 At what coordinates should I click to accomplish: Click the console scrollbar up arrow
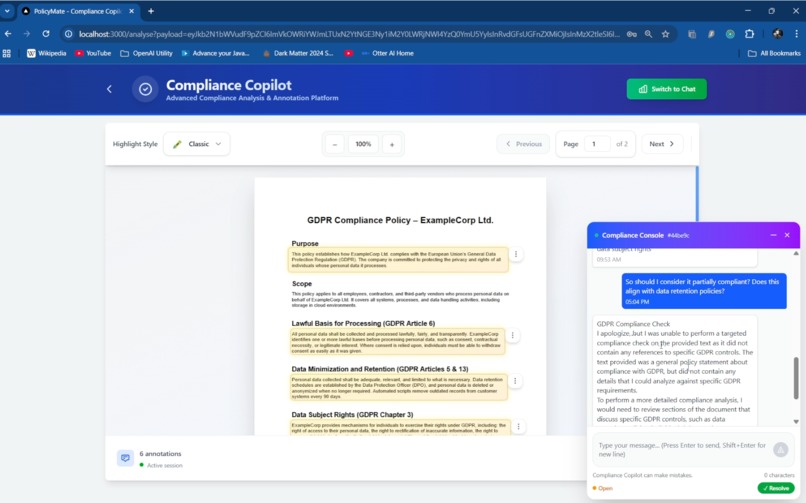(796, 253)
